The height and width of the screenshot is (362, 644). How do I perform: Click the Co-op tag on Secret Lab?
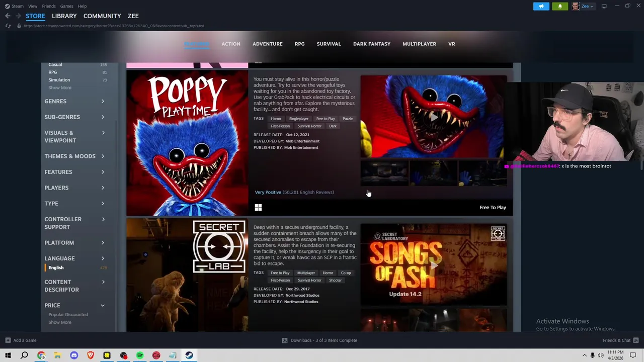[346, 273]
